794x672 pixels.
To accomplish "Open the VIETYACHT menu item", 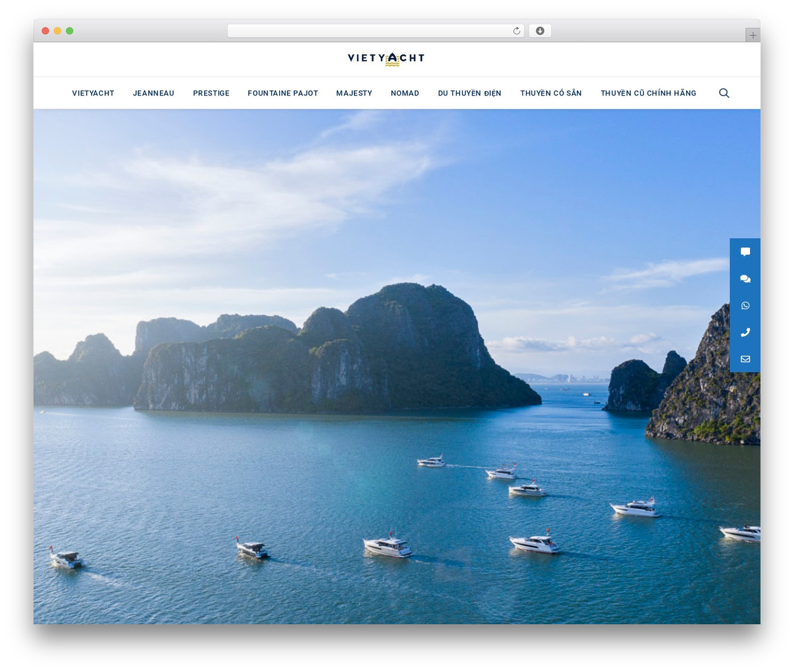I will coord(93,93).
